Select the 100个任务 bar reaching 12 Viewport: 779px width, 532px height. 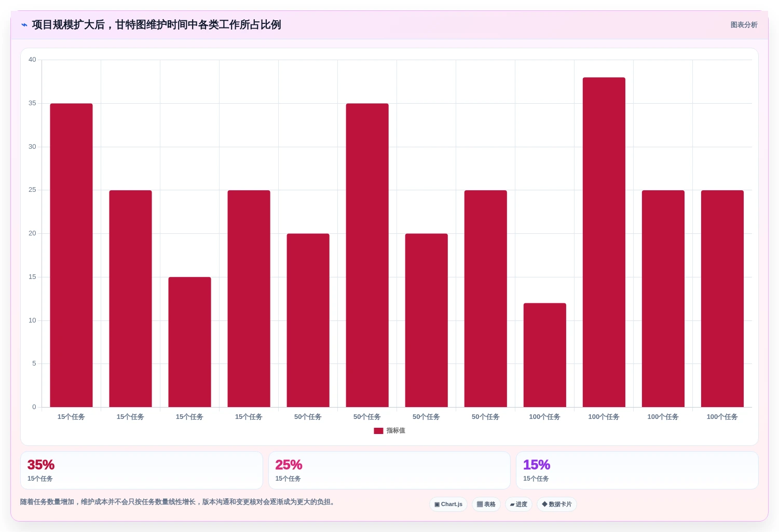(544, 355)
